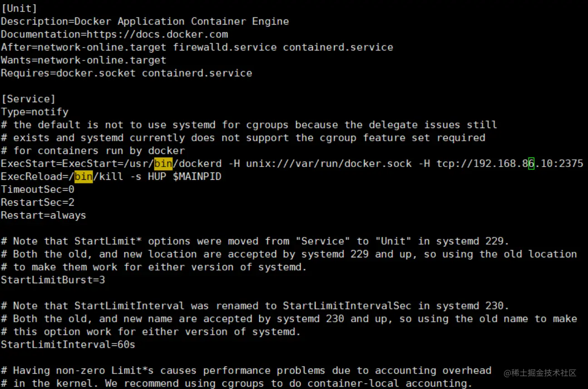Click highlighted 'bin' in the ExecStart line
Image resolution: width=588 pixels, height=389 pixels.
[x=163, y=163]
